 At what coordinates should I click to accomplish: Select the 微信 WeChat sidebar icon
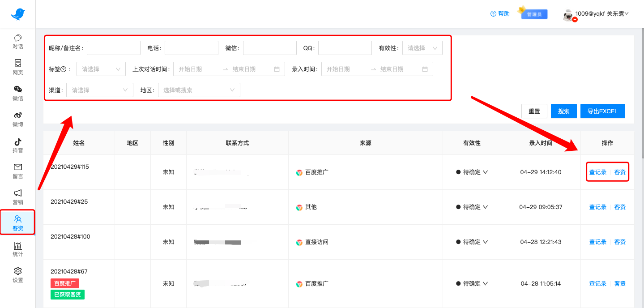point(18,93)
